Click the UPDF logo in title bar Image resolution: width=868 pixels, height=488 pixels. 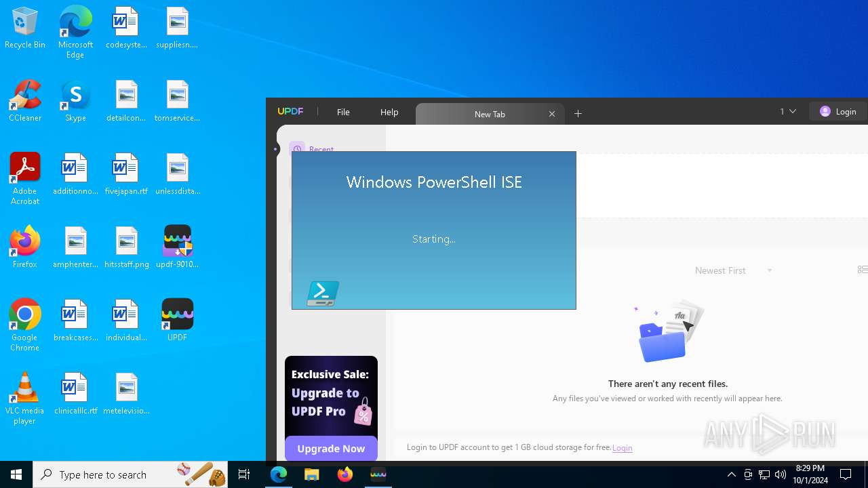(290, 112)
